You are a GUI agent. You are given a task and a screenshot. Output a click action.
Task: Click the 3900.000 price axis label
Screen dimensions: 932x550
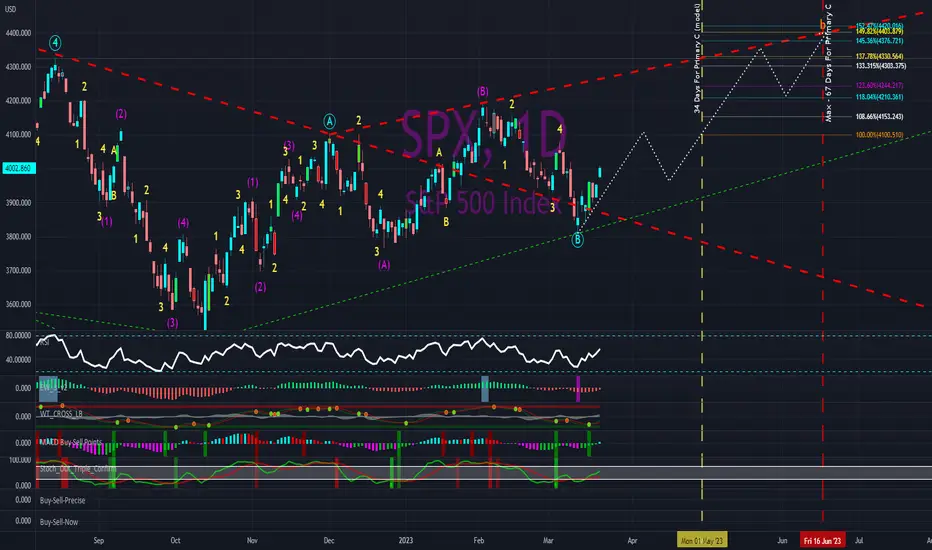pyautogui.click(x=18, y=203)
